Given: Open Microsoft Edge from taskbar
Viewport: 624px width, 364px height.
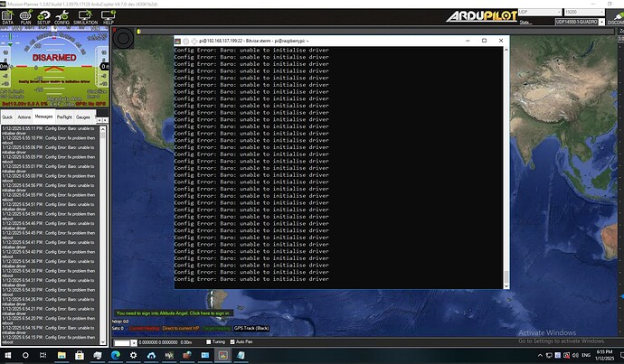Looking at the screenshot, I should 116,355.
